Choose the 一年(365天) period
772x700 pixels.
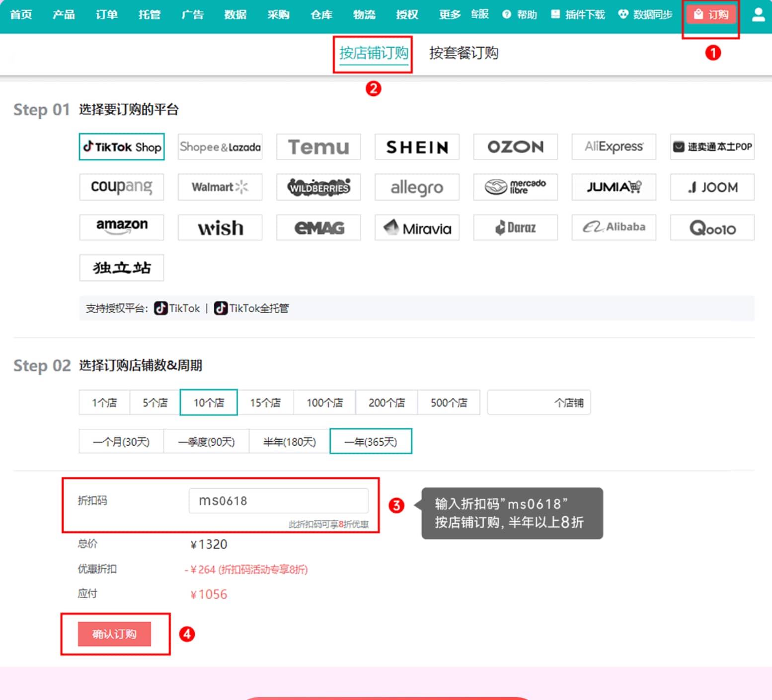[371, 441]
